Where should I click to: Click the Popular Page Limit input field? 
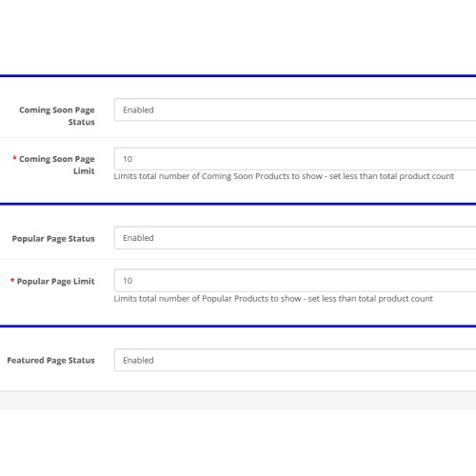pos(295,281)
